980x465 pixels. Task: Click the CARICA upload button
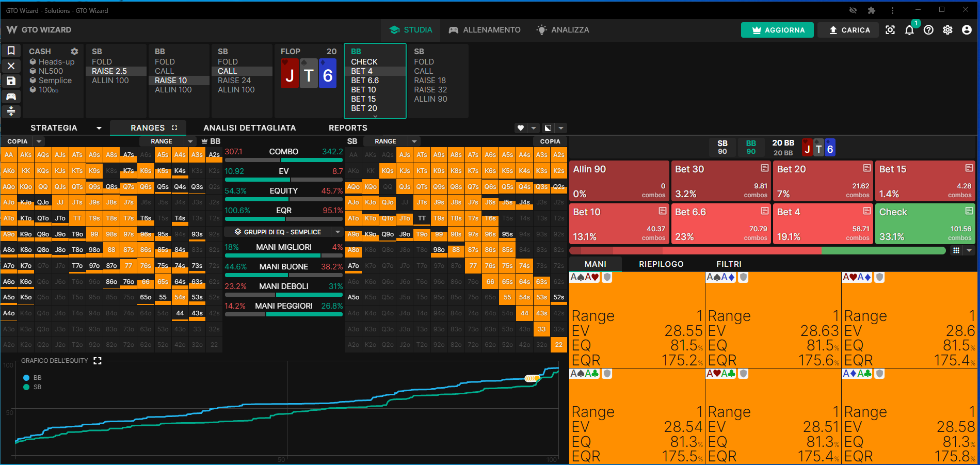[849, 30]
